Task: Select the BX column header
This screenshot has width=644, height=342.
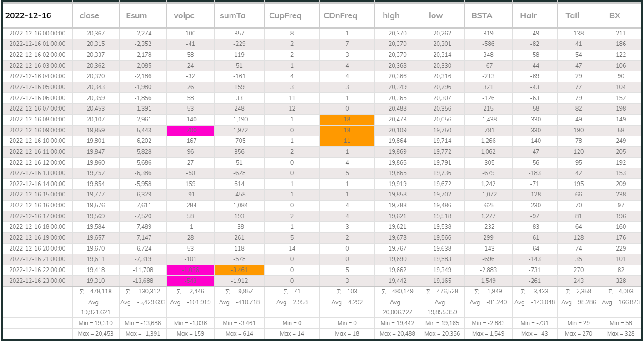Action: [621, 16]
